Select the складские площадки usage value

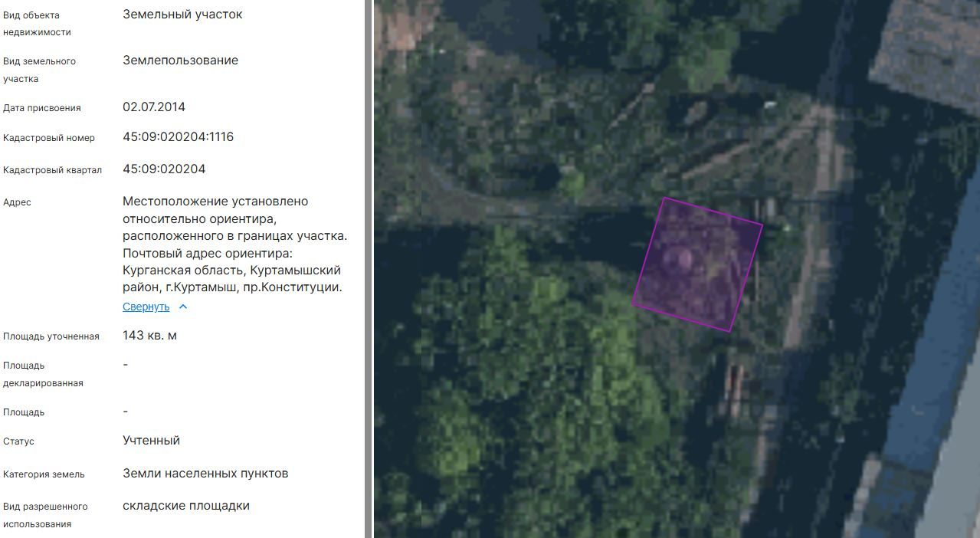click(x=186, y=506)
